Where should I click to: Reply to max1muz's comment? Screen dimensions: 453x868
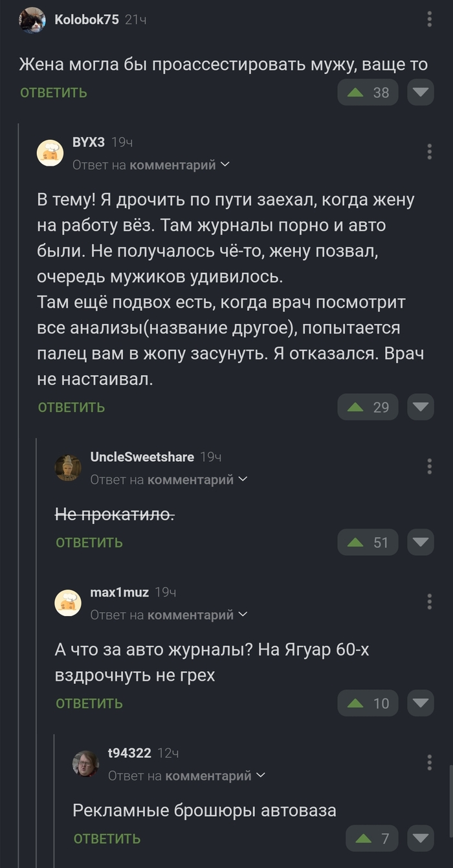[89, 703]
